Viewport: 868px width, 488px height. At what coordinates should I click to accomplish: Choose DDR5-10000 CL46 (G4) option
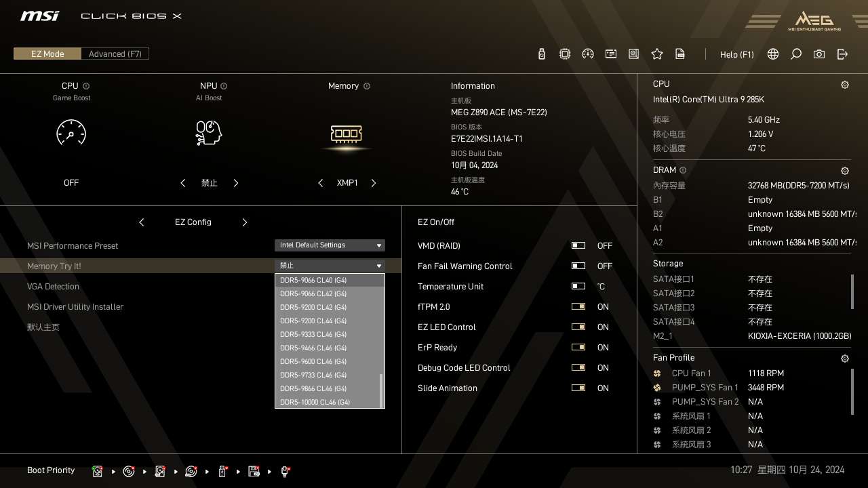(328, 402)
